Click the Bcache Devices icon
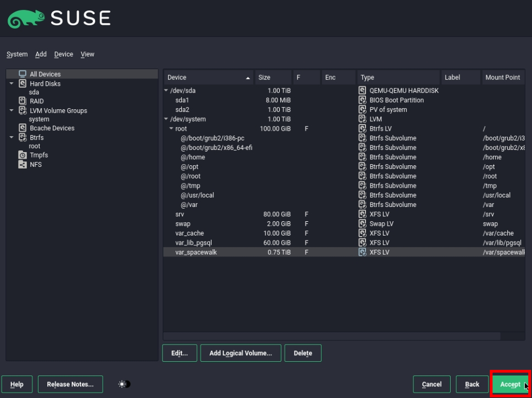 click(x=23, y=128)
